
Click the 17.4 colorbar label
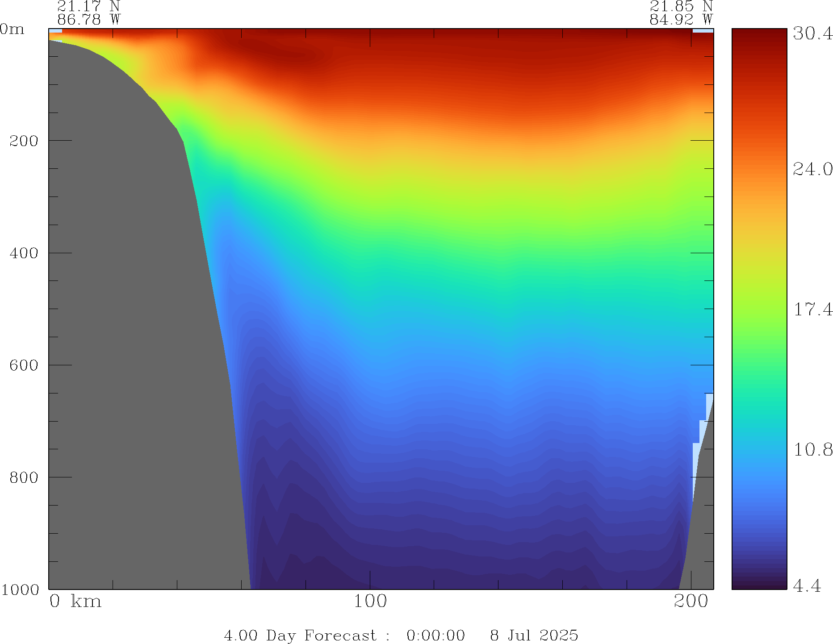[x=812, y=309]
